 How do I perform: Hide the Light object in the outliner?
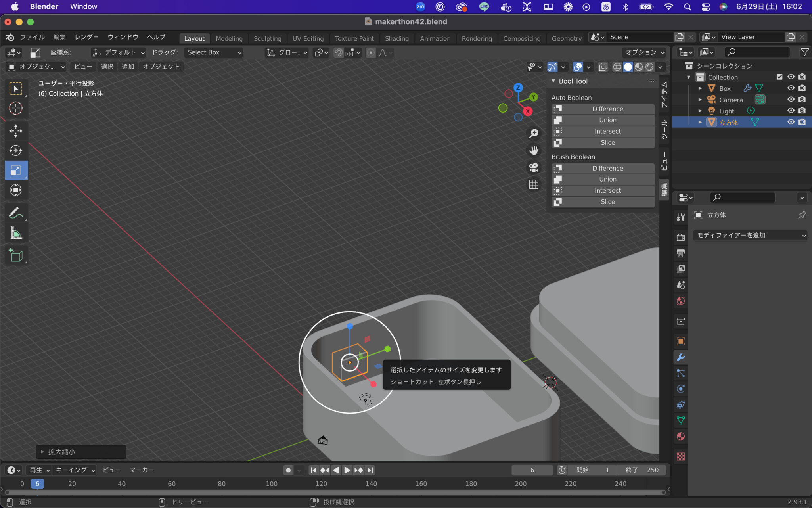pyautogui.click(x=791, y=111)
